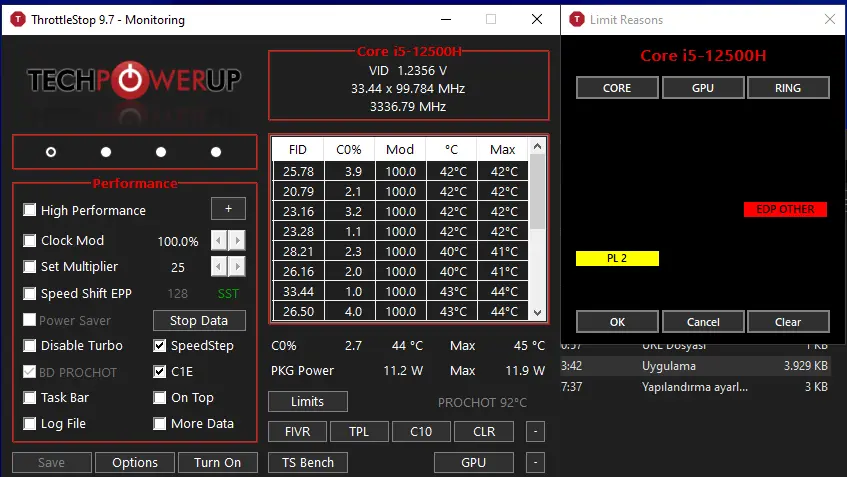Enable the On Top checkbox
The image size is (847, 477).
[x=159, y=398]
